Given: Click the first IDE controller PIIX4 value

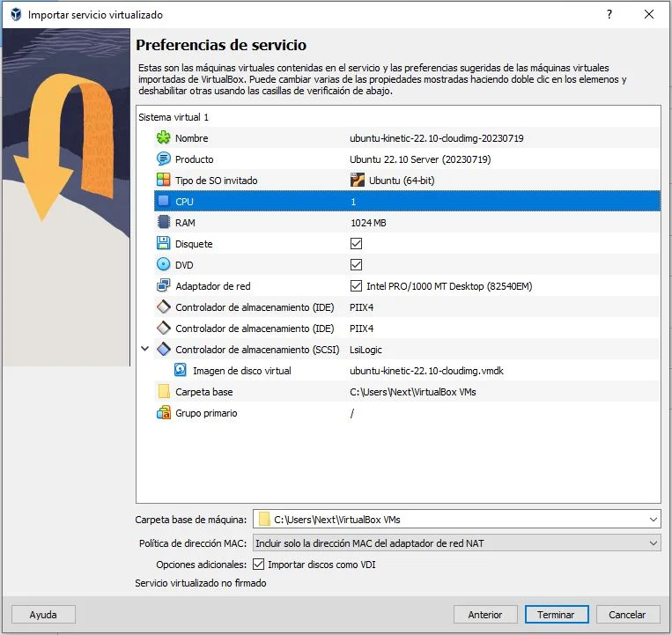Looking at the screenshot, I should 361,307.
